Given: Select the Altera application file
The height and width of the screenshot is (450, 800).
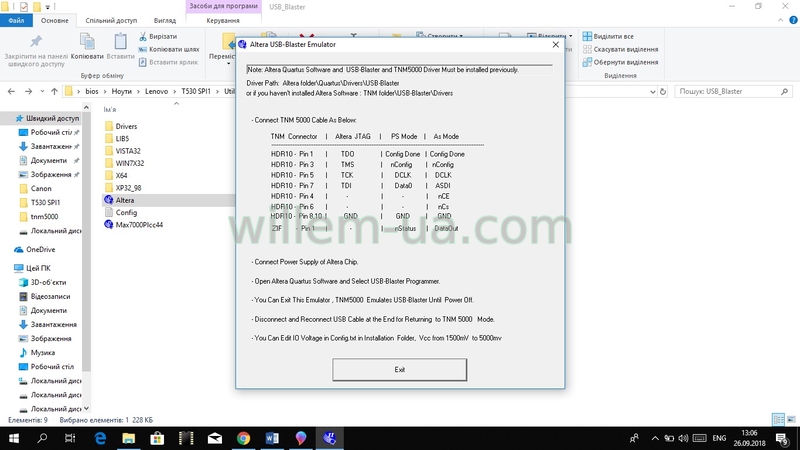Looking at the screenshot, I should (x=124, y=199).
